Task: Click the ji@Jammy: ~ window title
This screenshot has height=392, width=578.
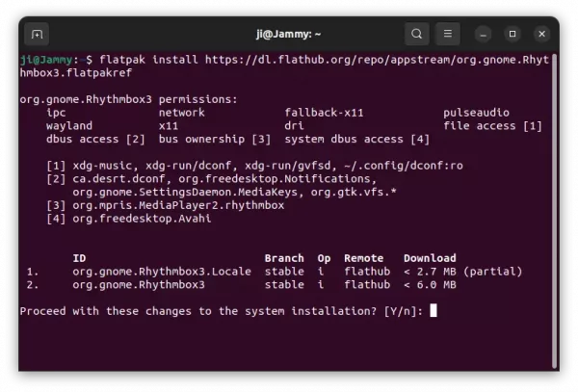Action: pyautogui.click(x=288, y=35)
